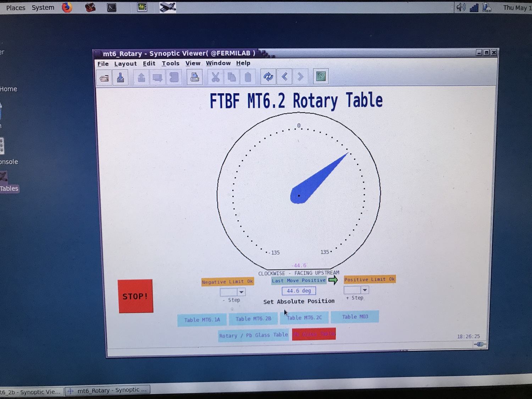Image resolution: width=532 pixels, height=399 pixels.
Task: Go forward with the right arrow icon
Action: [300, 77]
